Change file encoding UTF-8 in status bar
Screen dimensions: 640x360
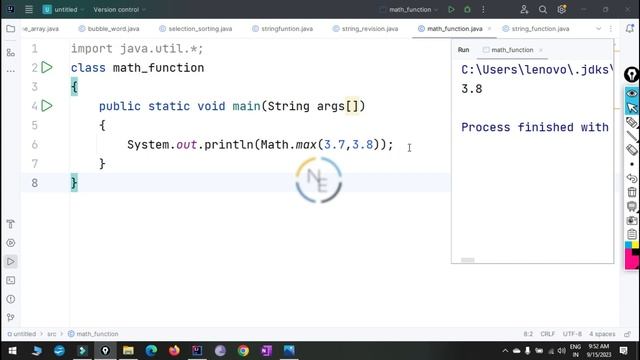pyautogui.click(x=572, y=334)
